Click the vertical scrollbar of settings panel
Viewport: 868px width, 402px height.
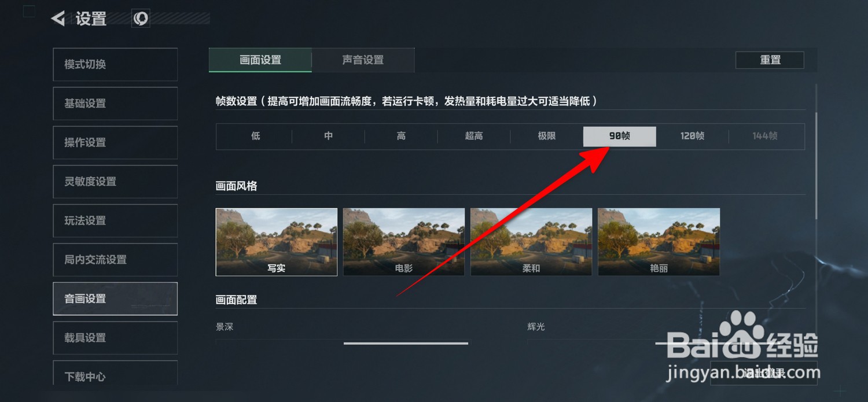point(816,166)
